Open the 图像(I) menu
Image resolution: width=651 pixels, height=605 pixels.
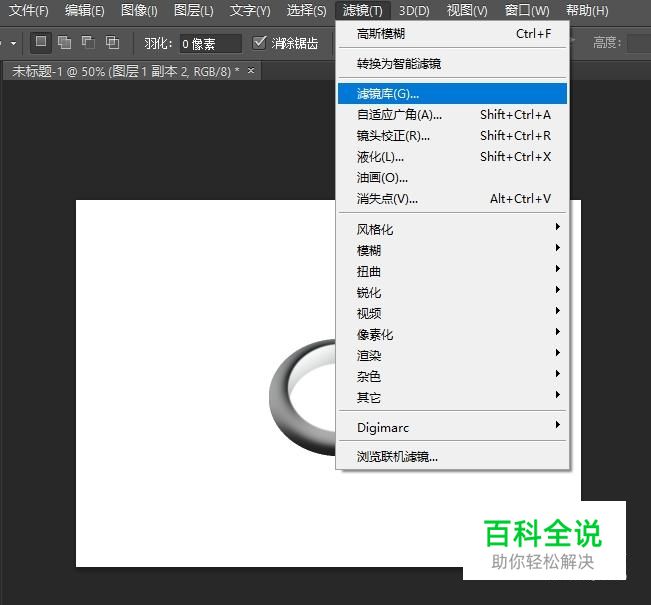(x=139, y=10)
